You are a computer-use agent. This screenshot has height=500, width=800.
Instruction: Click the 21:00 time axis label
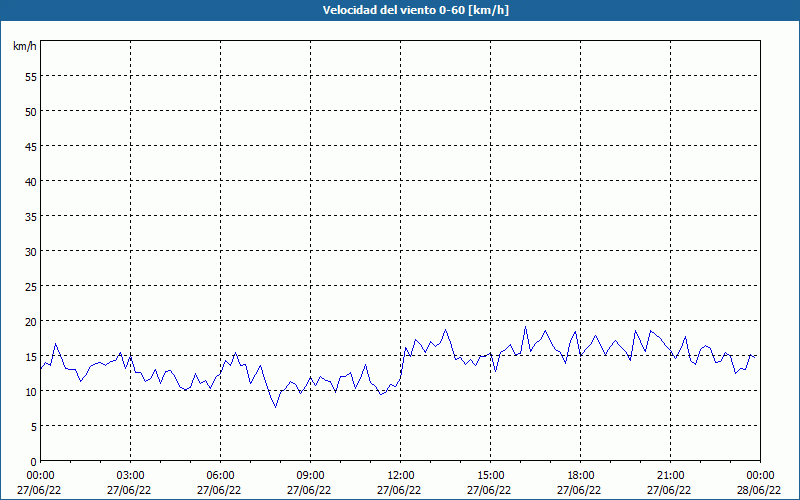click(670, 475)
